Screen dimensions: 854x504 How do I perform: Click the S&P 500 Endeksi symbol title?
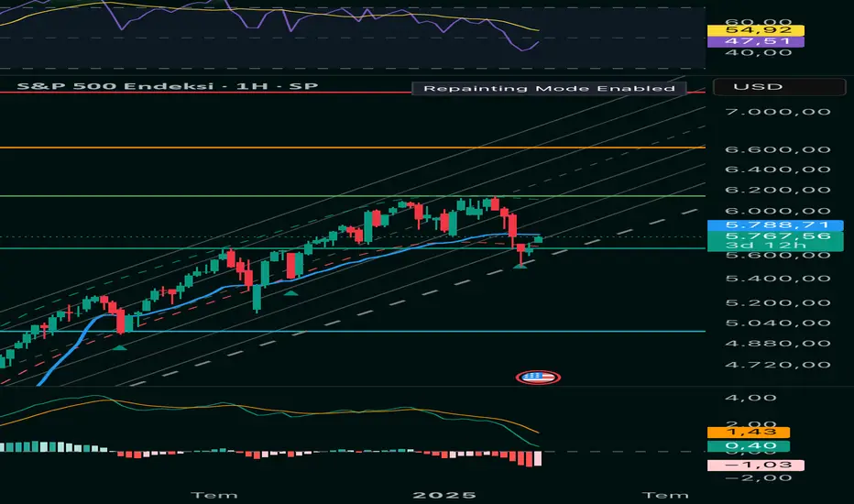tap(167, 86)
